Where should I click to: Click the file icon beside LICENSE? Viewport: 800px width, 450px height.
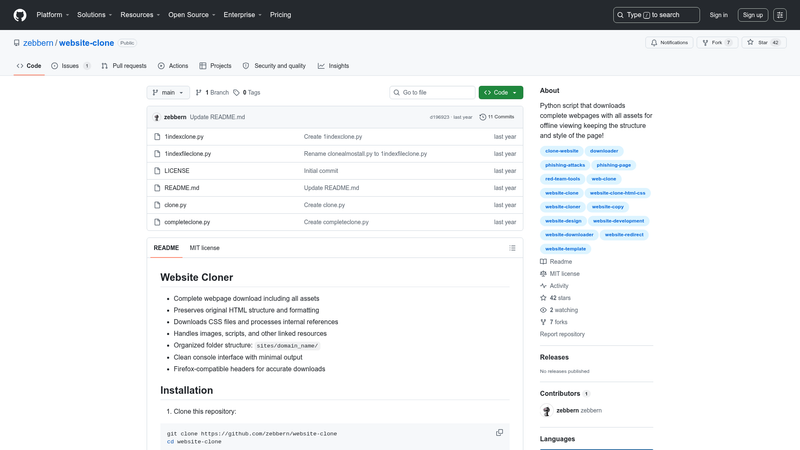click(x=157, y=171)
